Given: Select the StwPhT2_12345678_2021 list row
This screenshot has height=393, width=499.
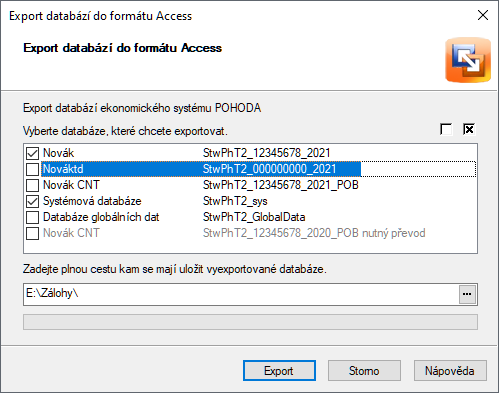Looking at the screenshot, I should pyautogui.click(x=250, y=153).
